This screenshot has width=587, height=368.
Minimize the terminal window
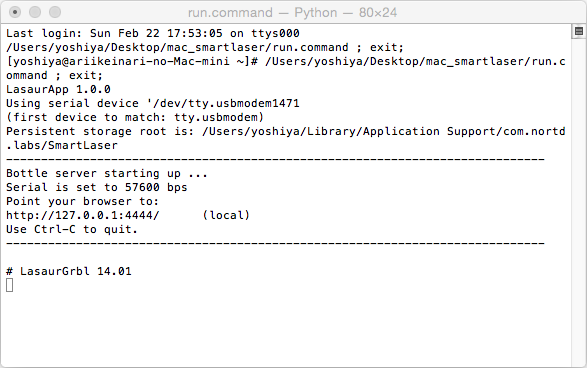(35, 12)
